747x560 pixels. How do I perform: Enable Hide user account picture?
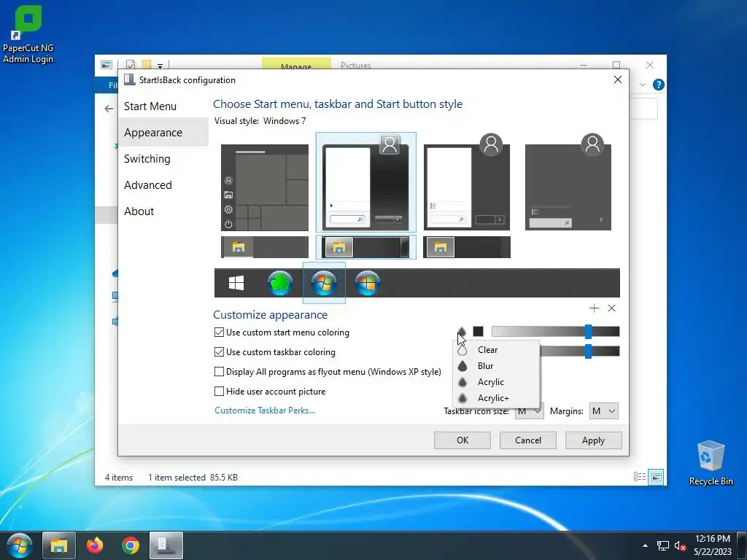coord(219,392)
